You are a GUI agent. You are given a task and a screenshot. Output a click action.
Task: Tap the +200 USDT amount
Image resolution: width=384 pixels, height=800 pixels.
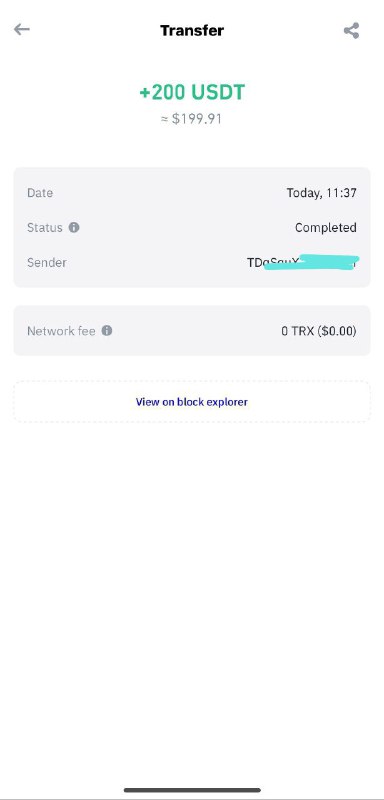192,92
